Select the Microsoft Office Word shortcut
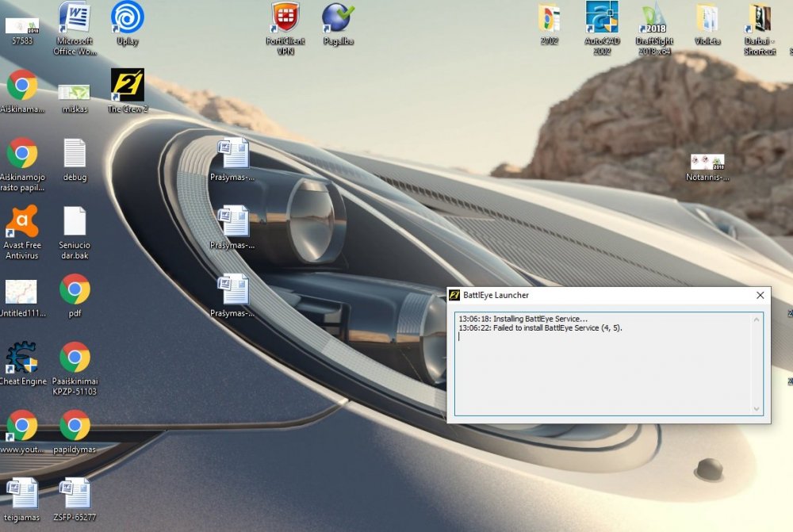793x532 pixels. 75,17
